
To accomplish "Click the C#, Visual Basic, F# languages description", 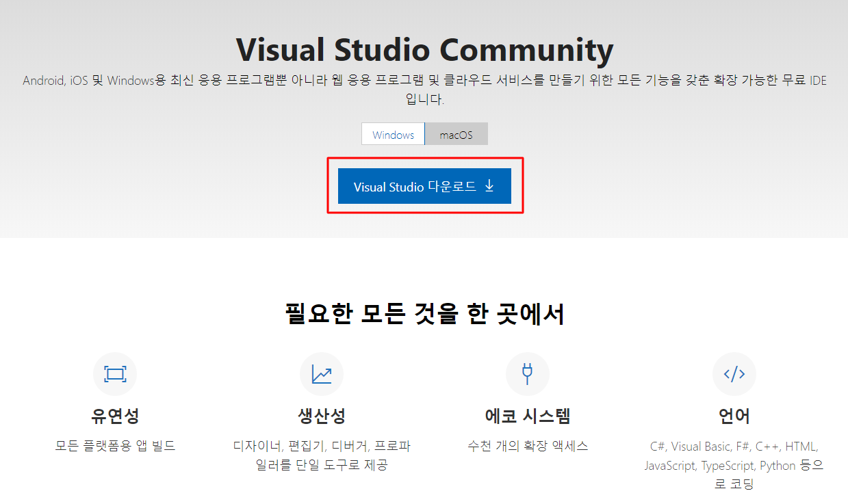I will pos(734,465).
